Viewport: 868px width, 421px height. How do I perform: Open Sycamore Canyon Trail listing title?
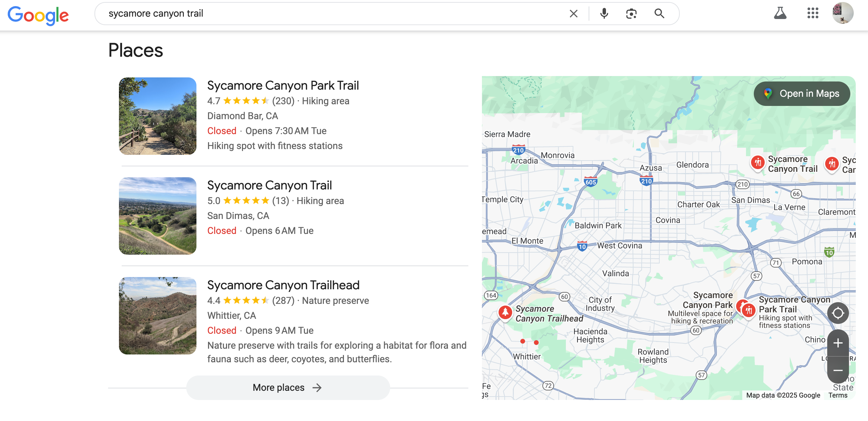coord(270,185)
